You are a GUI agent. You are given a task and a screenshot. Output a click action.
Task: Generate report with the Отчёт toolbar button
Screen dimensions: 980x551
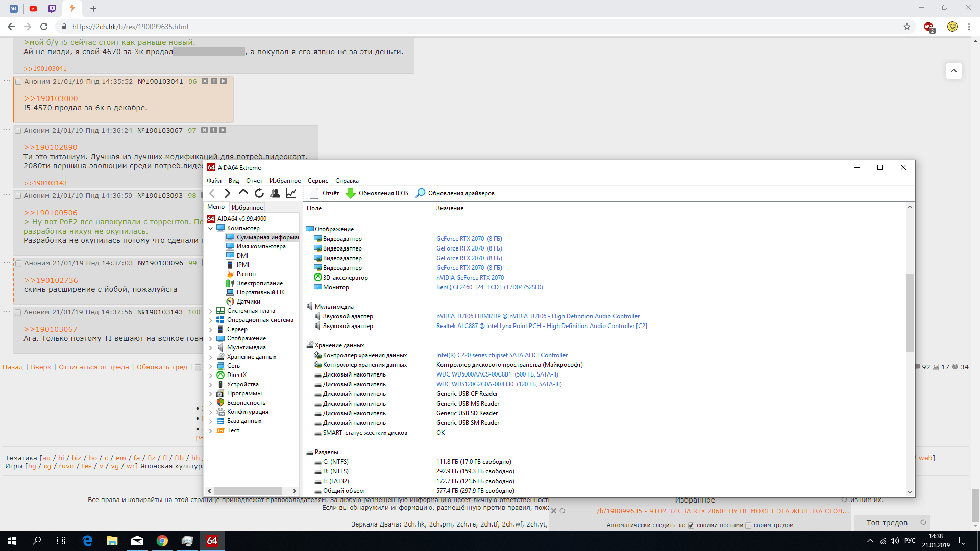325,193
